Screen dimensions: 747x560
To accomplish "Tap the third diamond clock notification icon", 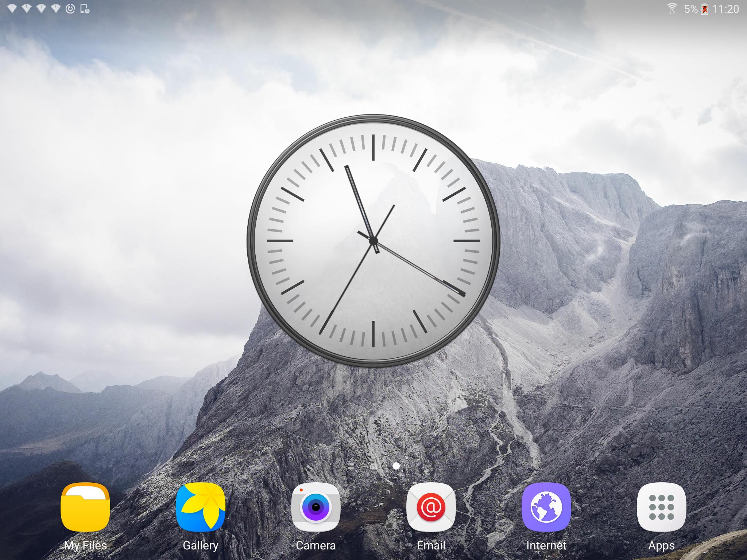I will pos(41,9).
